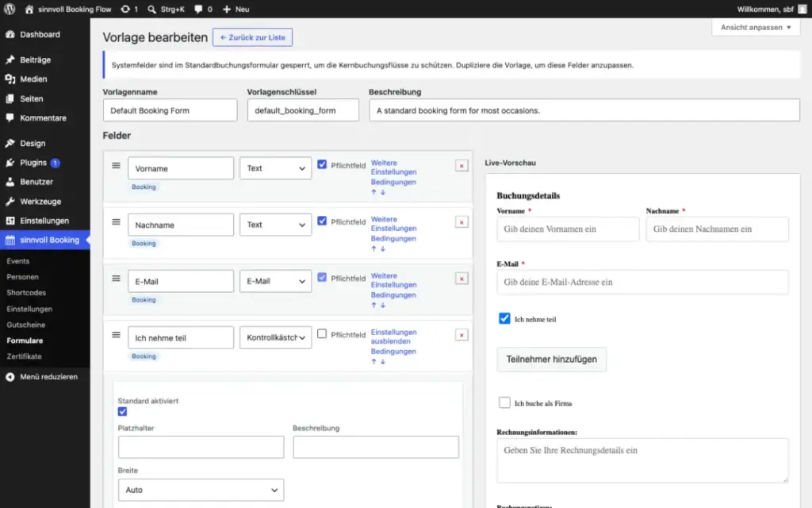Open Weitere Einstellungen for E-Mail
The height and width of the screenshot is (508, 812).
point(393,280)
